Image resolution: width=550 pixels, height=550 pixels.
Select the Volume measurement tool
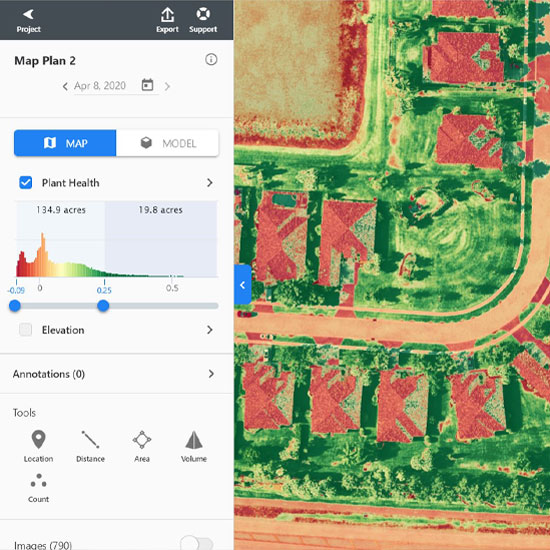(x=194, y=446)
